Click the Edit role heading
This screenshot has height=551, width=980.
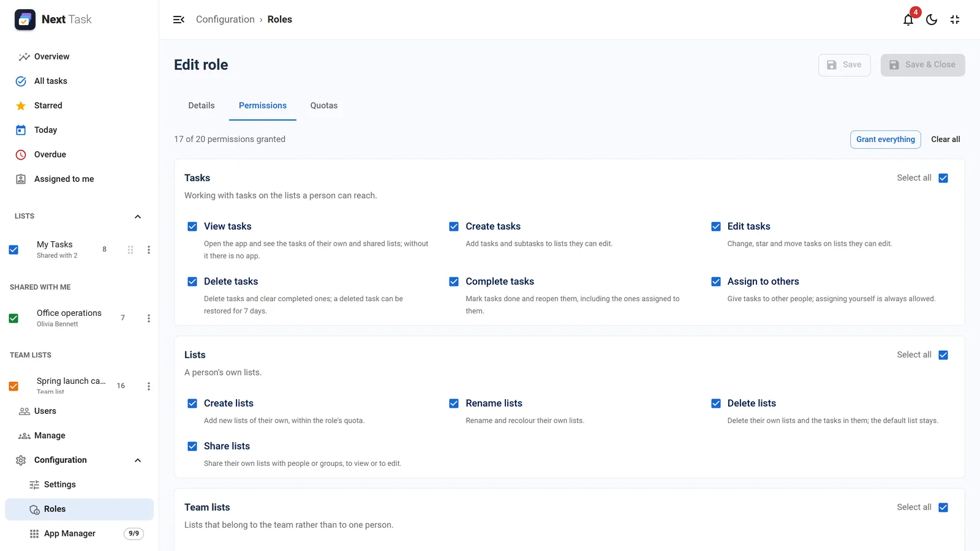coord(201,65)
